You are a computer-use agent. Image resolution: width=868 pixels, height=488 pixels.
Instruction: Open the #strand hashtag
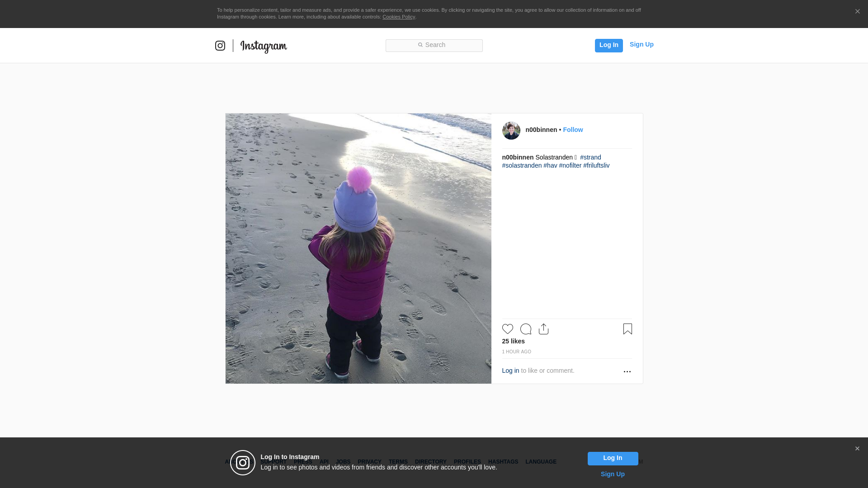590,157
